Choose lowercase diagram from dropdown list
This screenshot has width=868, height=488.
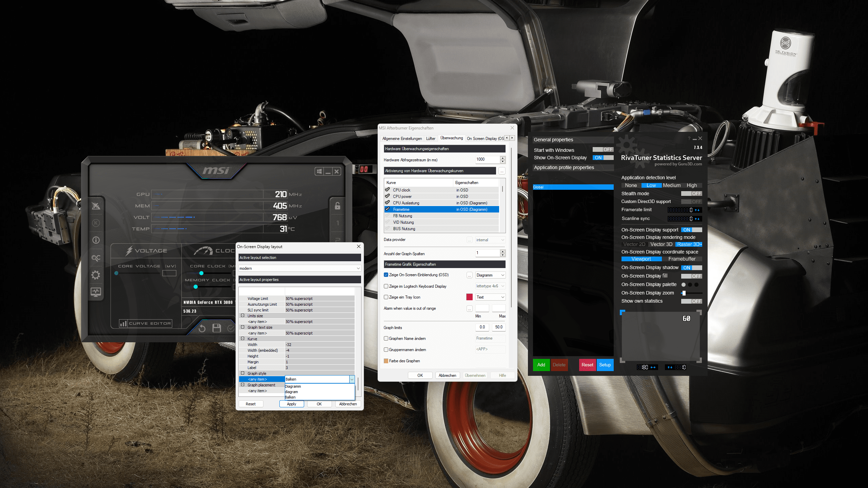(319, 392)
